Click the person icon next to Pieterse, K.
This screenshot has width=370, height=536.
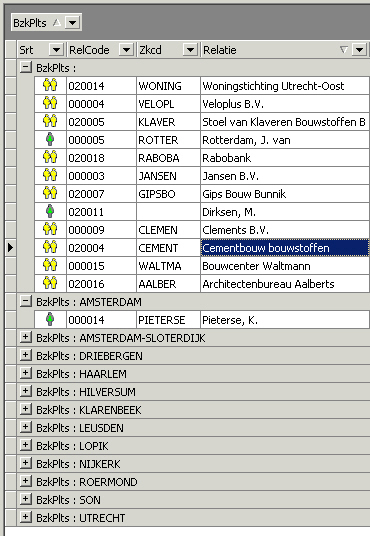pos(50,319)
